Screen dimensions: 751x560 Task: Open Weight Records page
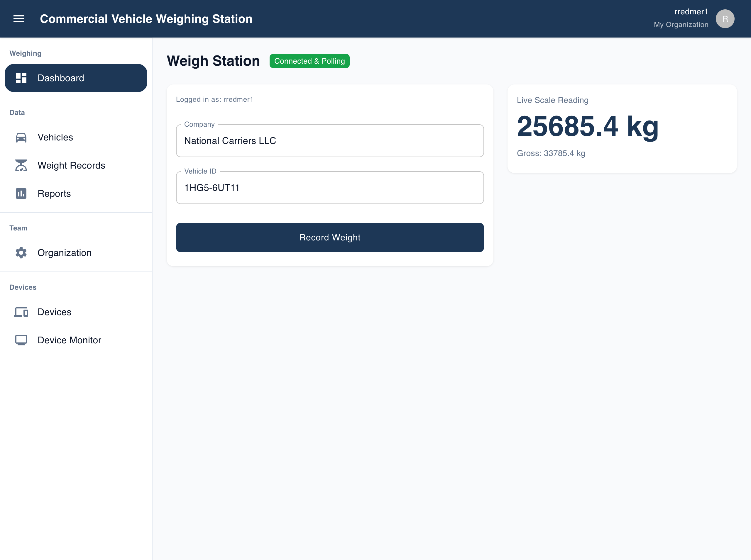(x=76, y=165)
